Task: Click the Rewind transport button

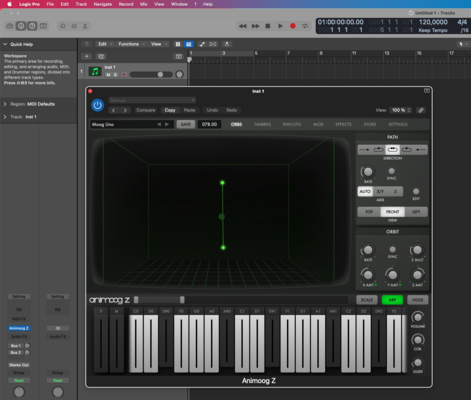Action: 243,26
